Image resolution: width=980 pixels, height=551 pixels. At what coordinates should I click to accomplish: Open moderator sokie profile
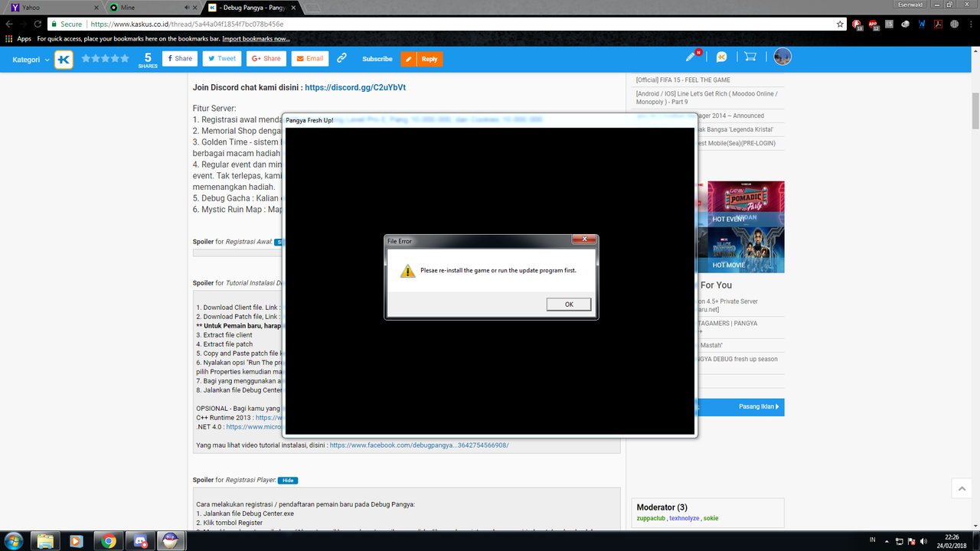(711, 518)
